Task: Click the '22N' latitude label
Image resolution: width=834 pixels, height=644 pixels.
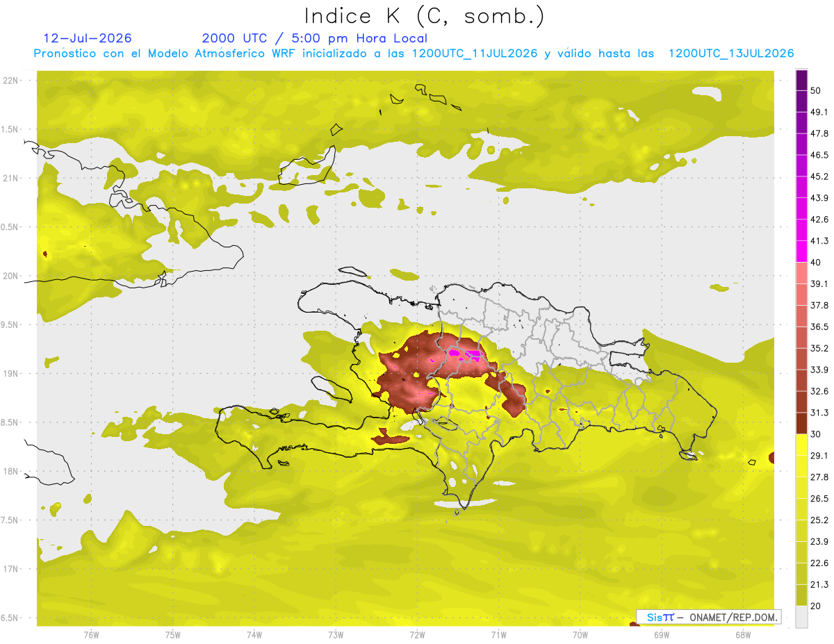Action: click(x=10, y=81)
